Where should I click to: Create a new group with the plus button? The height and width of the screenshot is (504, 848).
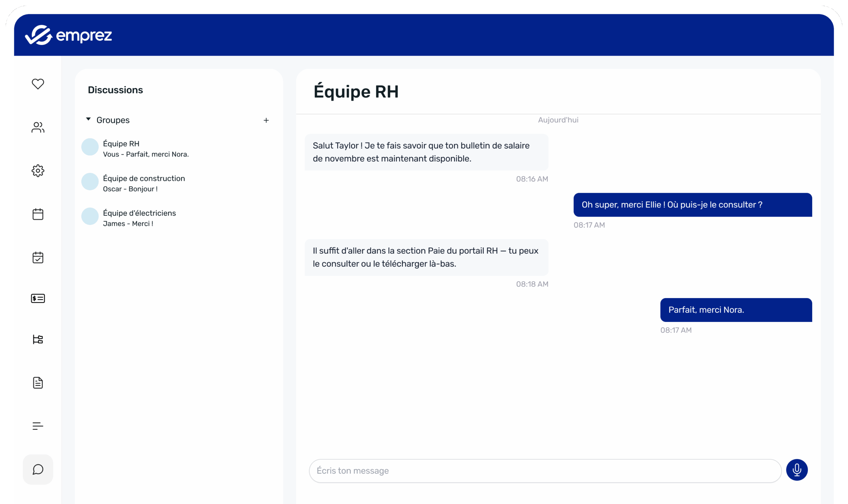pos(266,120)
